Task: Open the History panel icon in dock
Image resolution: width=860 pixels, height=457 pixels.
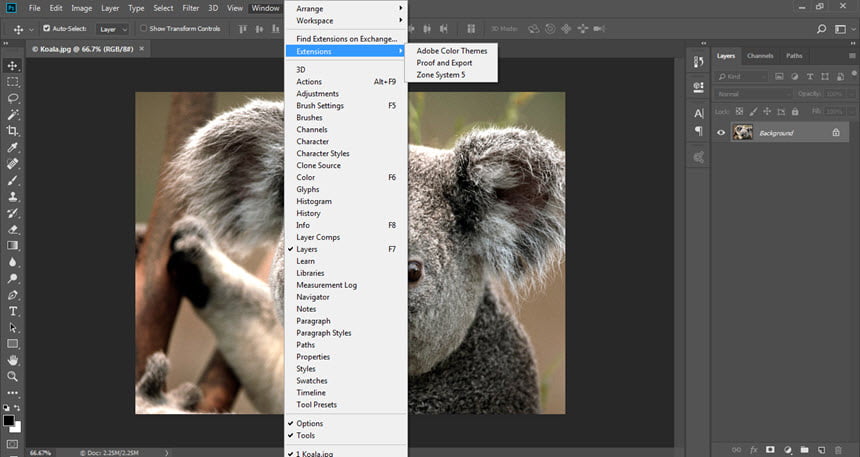Action: [x=698, y=61]
